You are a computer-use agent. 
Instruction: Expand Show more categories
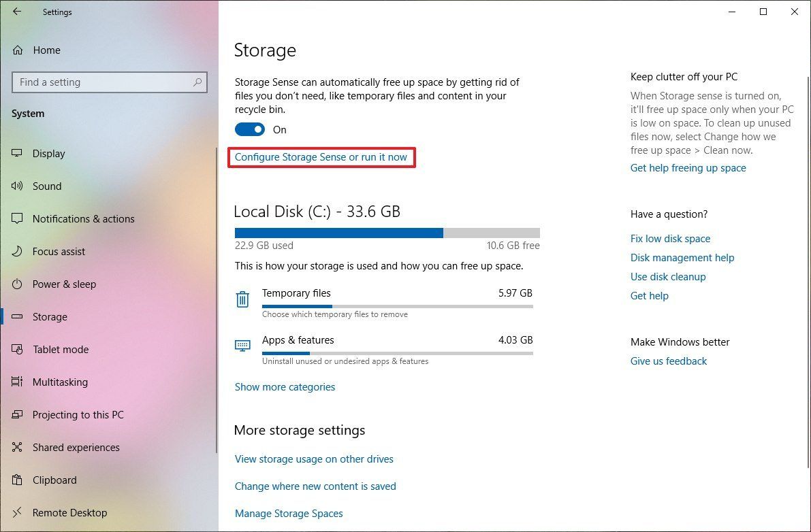point(285,386)
